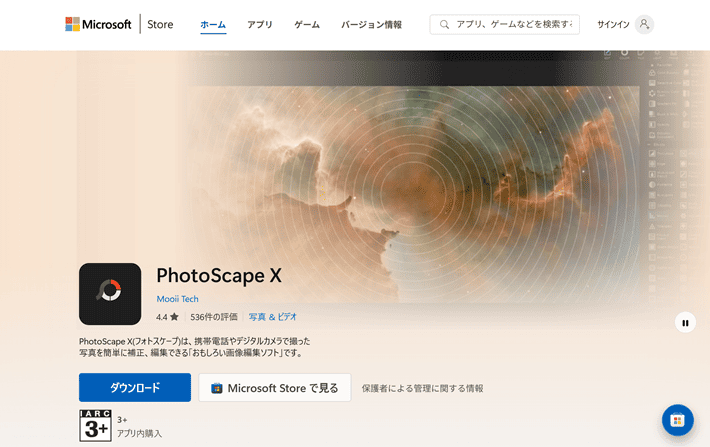This screenshot has width=710, height=447.
Task: Open the Store home link
Action: [160, 24]
